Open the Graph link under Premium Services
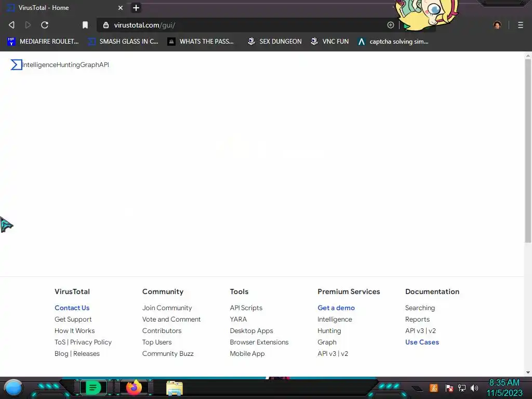 pos(327,342)
